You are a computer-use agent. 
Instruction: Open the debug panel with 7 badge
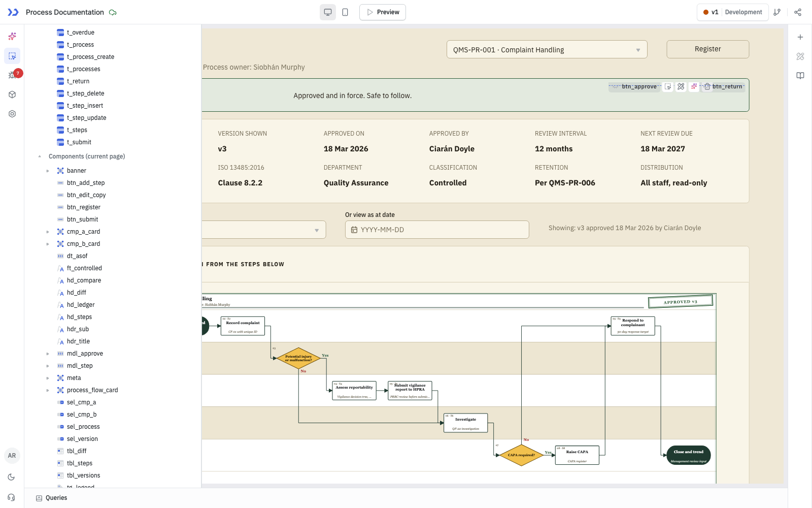pyautogui.click(x=12, y=75)
